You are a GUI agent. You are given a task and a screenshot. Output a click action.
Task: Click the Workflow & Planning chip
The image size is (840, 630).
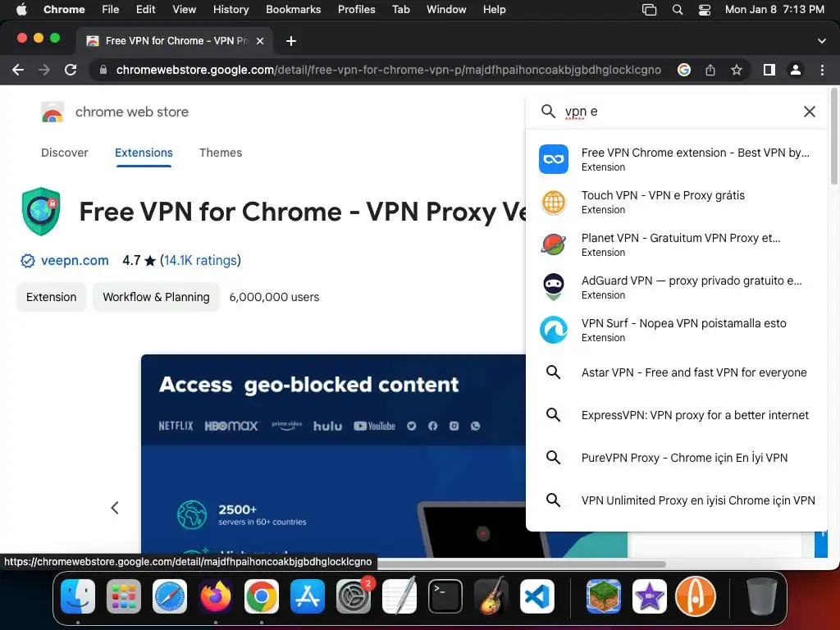click(x=156, y=297)
